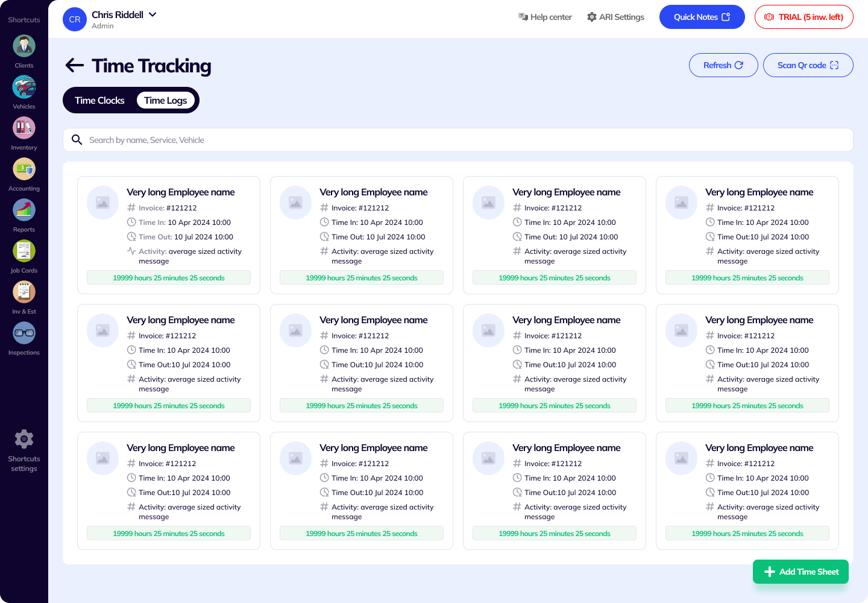Select the Vehicles icon in sidebar
The height and width of the screenshot is (603, 868).
pyautogui.click(x=24, y=87)
